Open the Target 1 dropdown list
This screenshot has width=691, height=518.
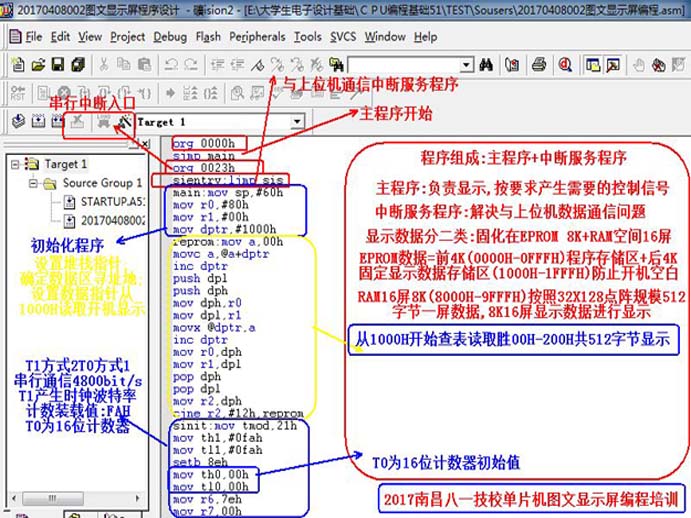click(297, 121)
